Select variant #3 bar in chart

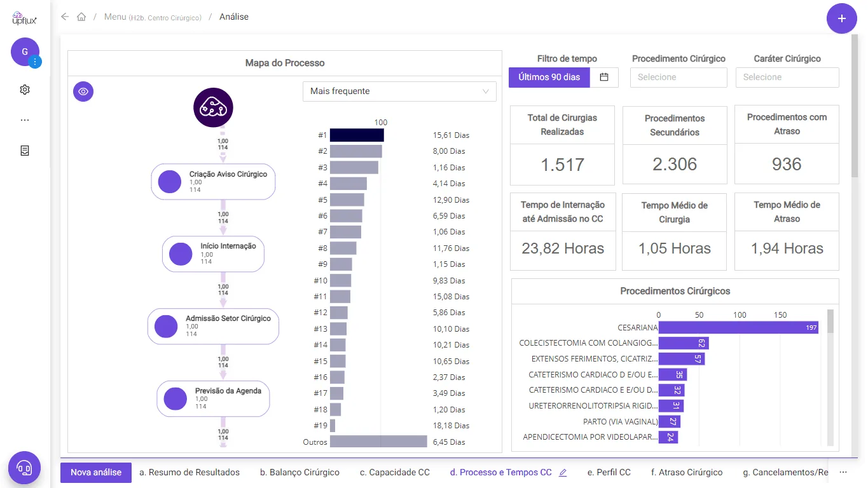pos(354,168)
